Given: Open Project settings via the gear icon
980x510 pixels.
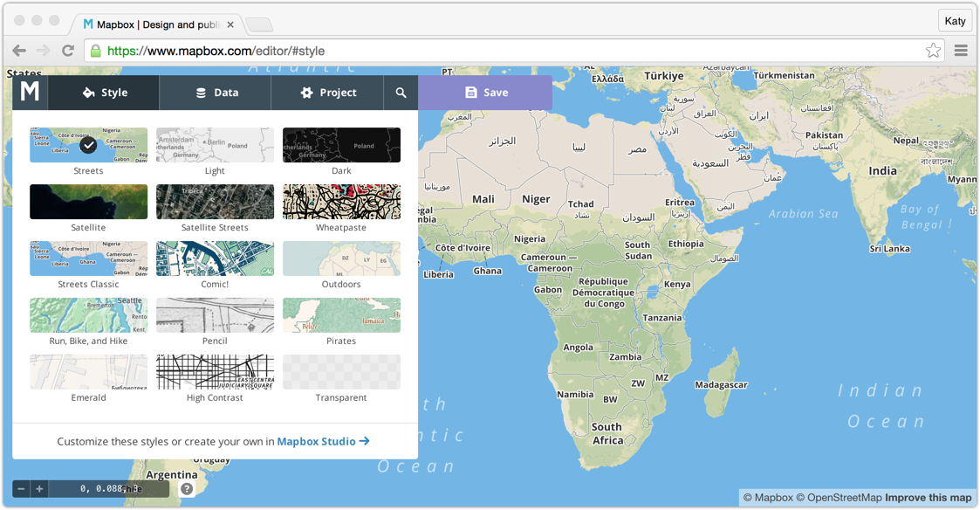Looking at the screenshot, I should click(307, 92).
